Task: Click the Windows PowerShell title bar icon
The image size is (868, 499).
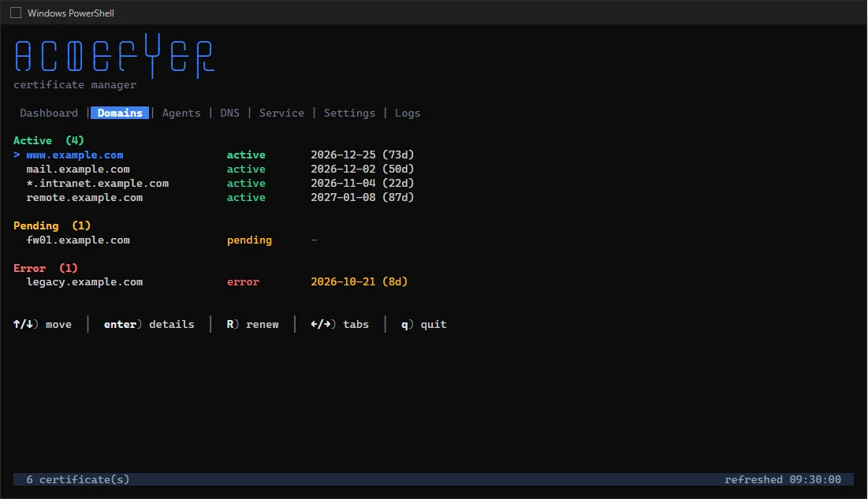Action: (x=16, y=13)
